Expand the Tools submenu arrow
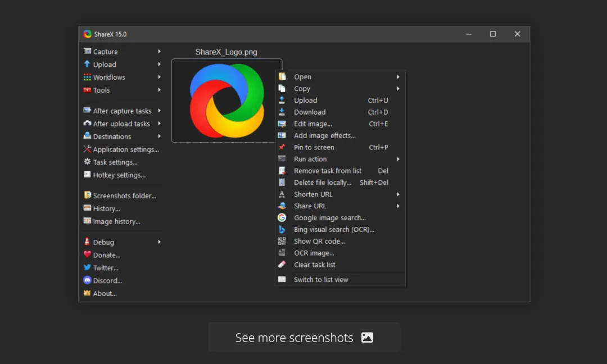Screen dimensions: 607x364 159,90
